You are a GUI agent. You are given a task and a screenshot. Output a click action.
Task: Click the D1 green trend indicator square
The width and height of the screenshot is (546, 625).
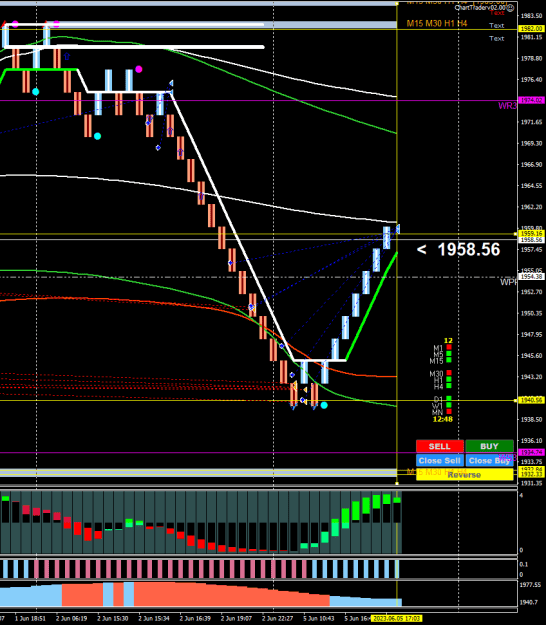[449, 399]
